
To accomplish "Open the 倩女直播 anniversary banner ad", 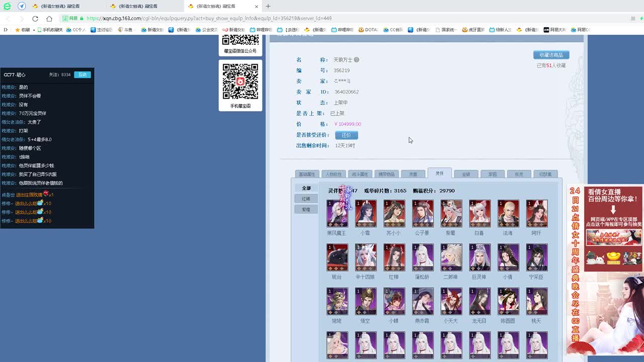I will [x=606, y=270].
